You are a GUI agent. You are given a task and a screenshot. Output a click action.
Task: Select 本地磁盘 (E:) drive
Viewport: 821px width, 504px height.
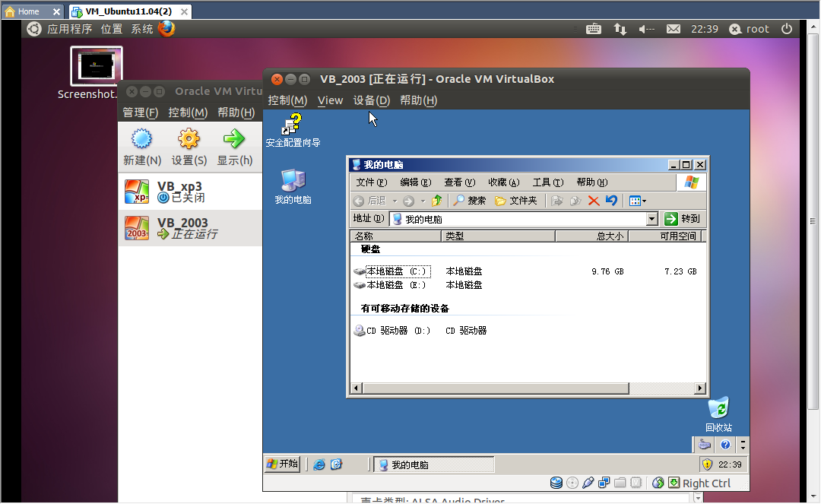tap(389, 285)
